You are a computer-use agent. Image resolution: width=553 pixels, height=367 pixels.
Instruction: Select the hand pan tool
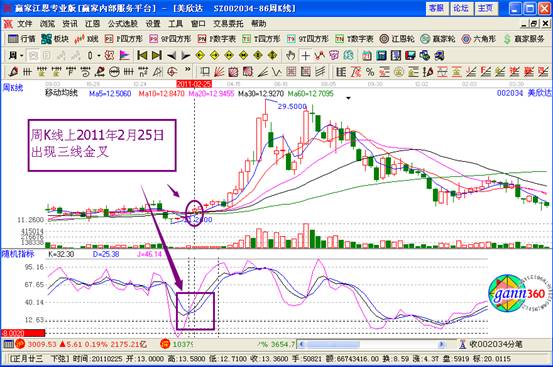(x=291, y=55)
